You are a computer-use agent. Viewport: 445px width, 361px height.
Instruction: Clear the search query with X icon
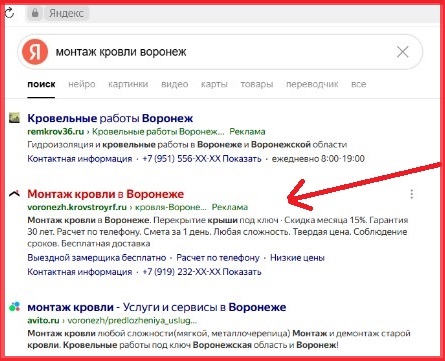(403, 52)
